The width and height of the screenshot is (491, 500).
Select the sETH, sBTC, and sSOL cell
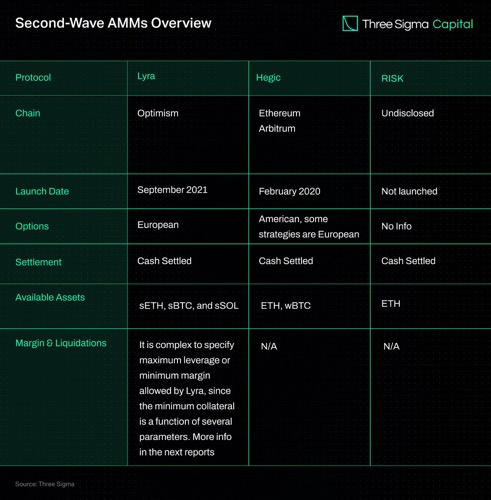pos(189,305)
